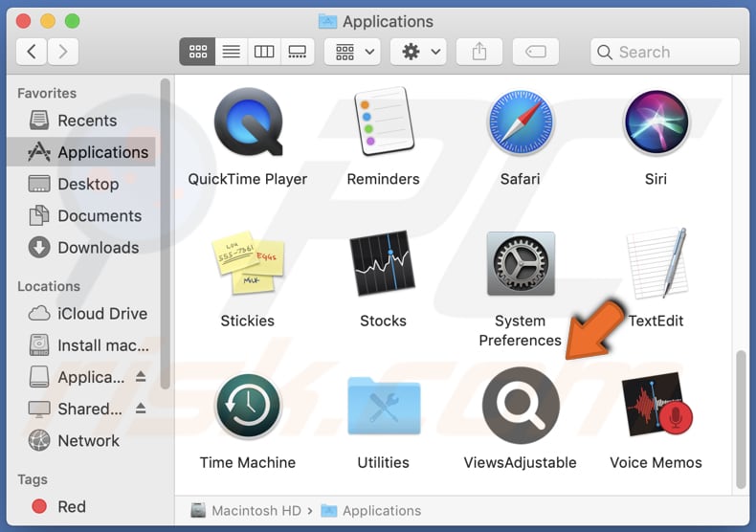Click the Stickies name label
Image resolution: width=756 pixels, height=532 pixels.
pos(247,321)
